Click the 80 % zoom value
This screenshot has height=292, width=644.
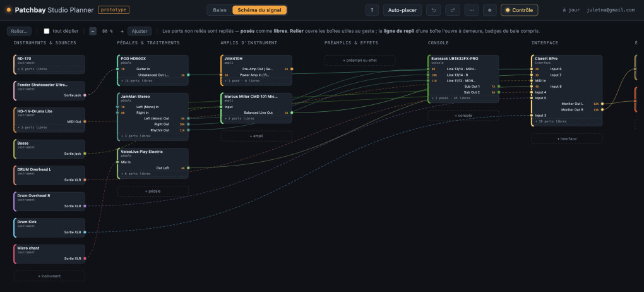pos(107,31)
